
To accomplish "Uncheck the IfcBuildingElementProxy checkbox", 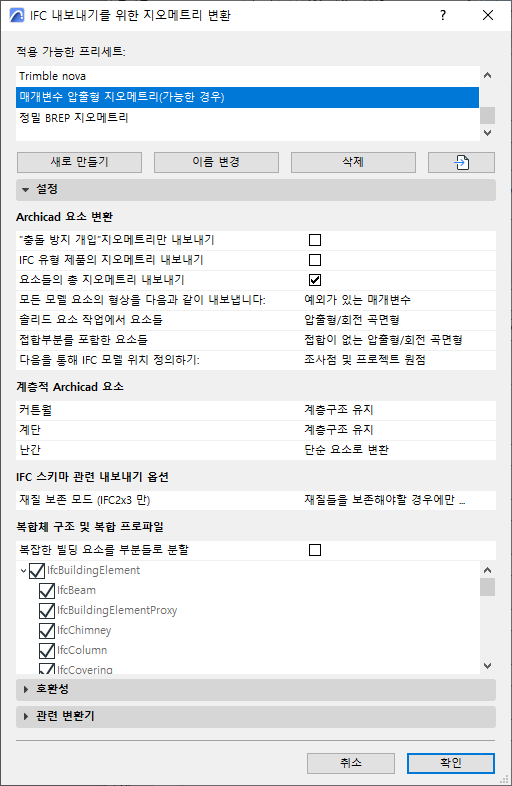I will pos(47,611).
